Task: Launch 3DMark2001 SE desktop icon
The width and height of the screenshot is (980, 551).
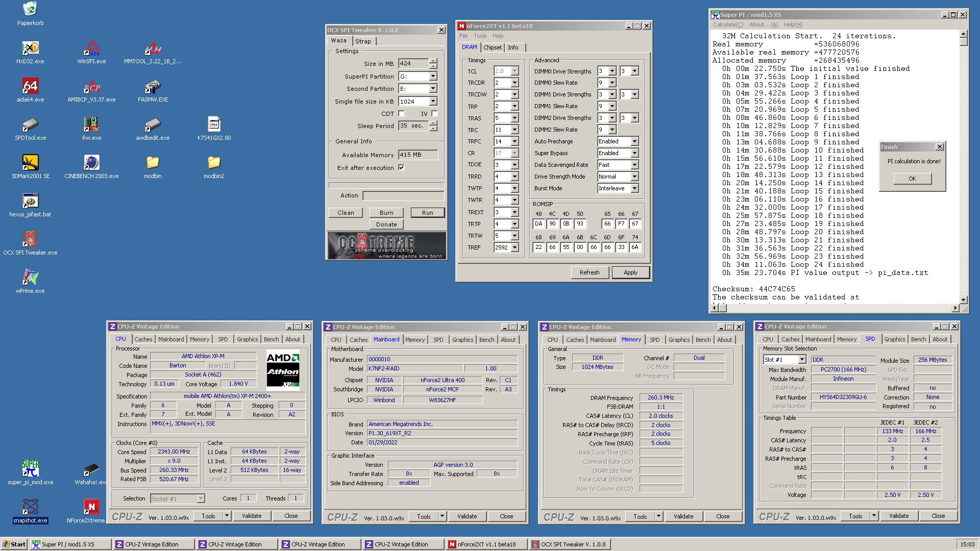Action: click(x=30, y=163)
